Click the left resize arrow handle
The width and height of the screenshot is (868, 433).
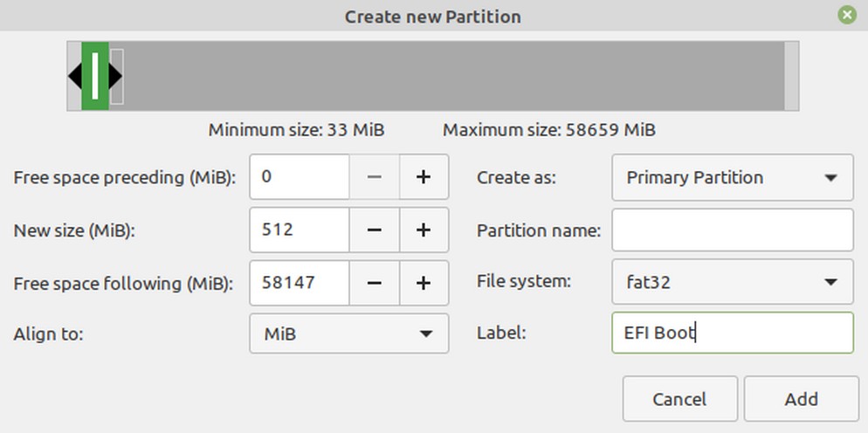[75, 76]
